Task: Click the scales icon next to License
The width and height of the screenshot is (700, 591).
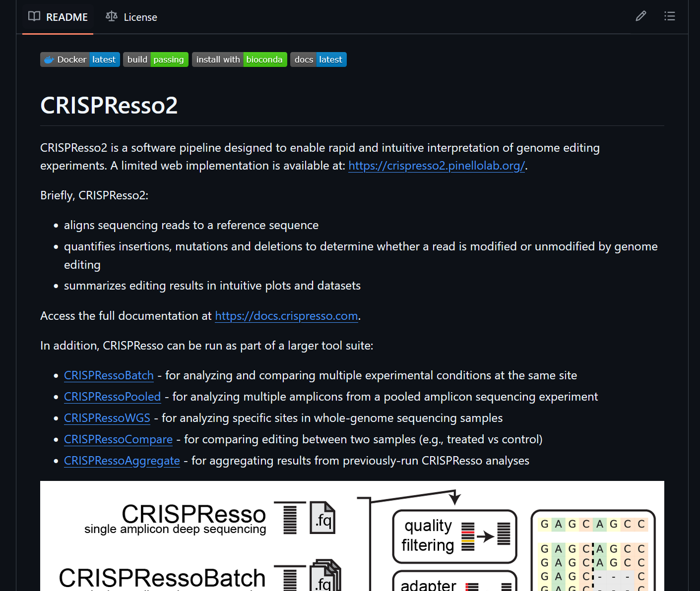Action: point(111,16)
